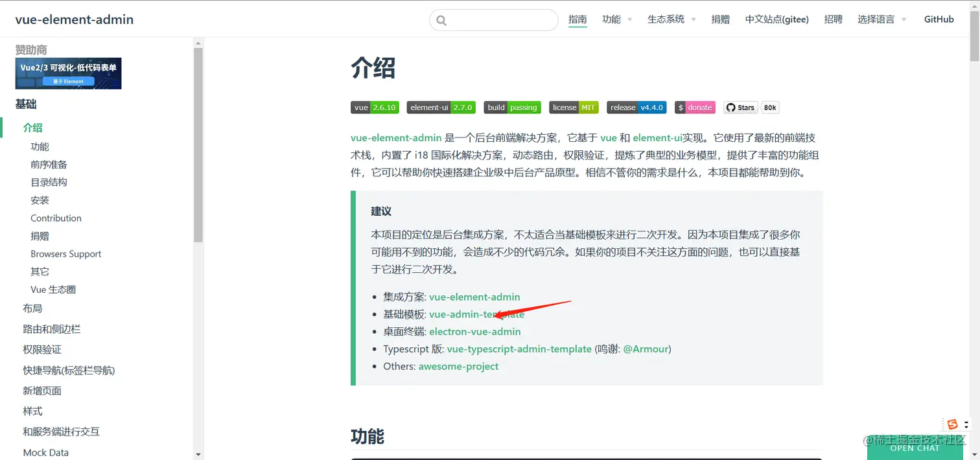The width and height of the screenshot is (980, 460).
Task: Click the sidebar scroll-up arrow
Action: (x=198, y=43)
